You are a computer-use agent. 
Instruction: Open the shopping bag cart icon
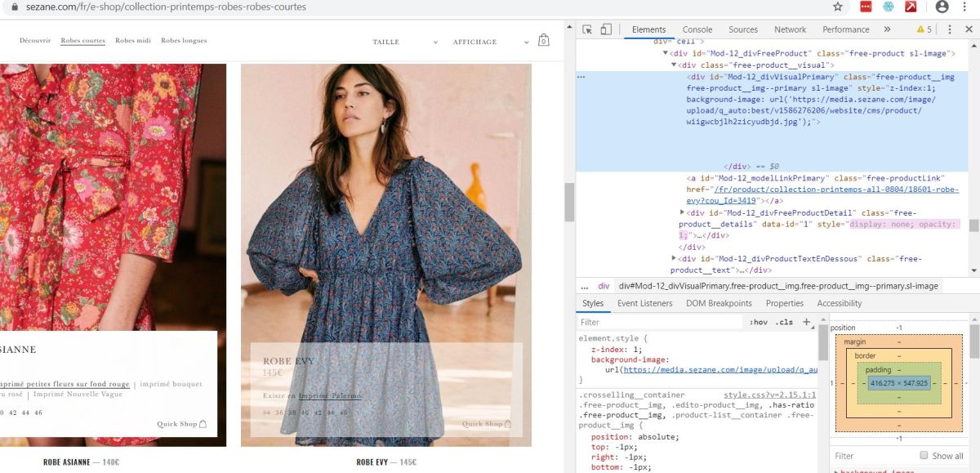(x=544, y=40)
